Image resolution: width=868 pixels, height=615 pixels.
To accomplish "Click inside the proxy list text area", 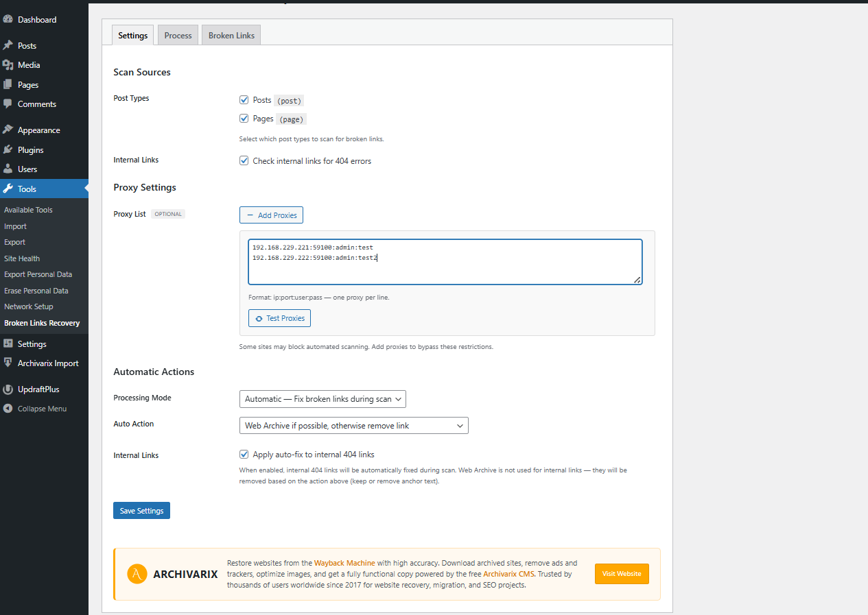I will coord(445,261).
